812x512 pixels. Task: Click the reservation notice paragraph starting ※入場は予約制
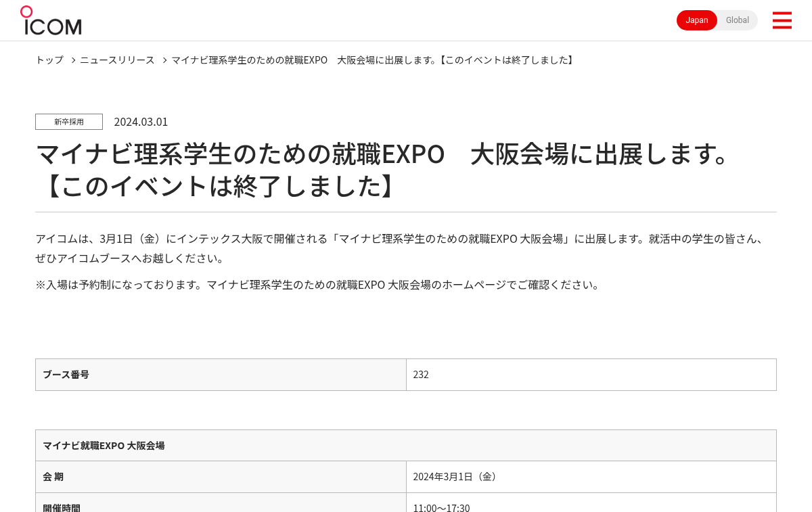[319, 285]
